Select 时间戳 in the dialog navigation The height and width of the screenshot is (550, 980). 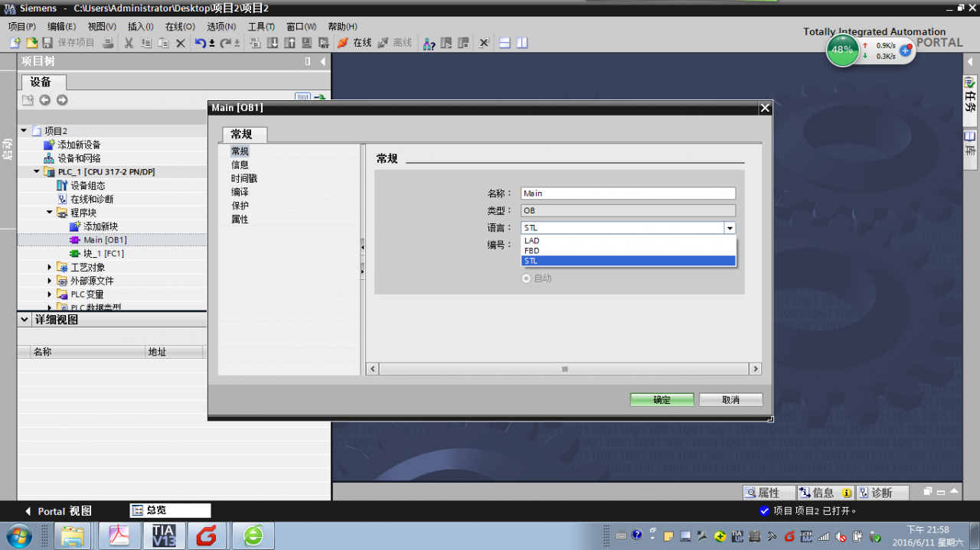[244, 178]
